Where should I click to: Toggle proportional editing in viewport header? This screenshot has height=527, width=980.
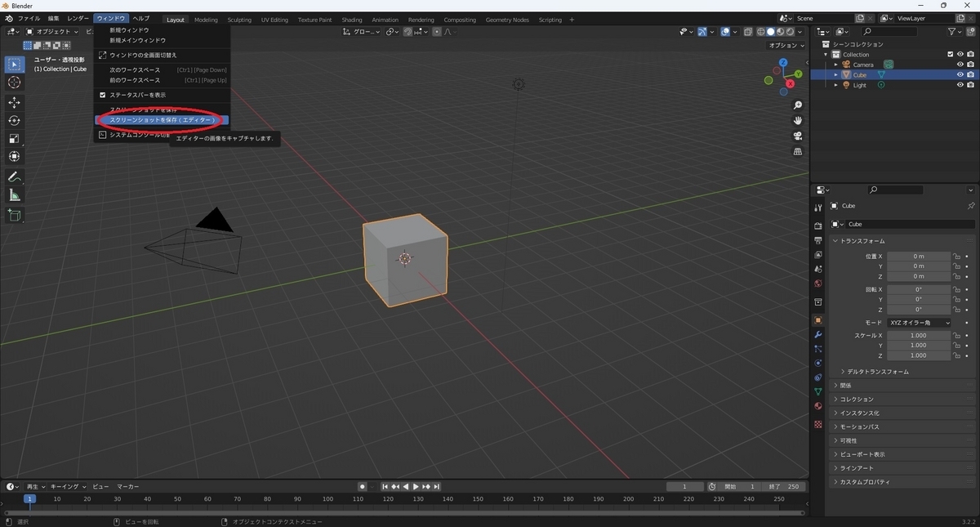(437, 32)
